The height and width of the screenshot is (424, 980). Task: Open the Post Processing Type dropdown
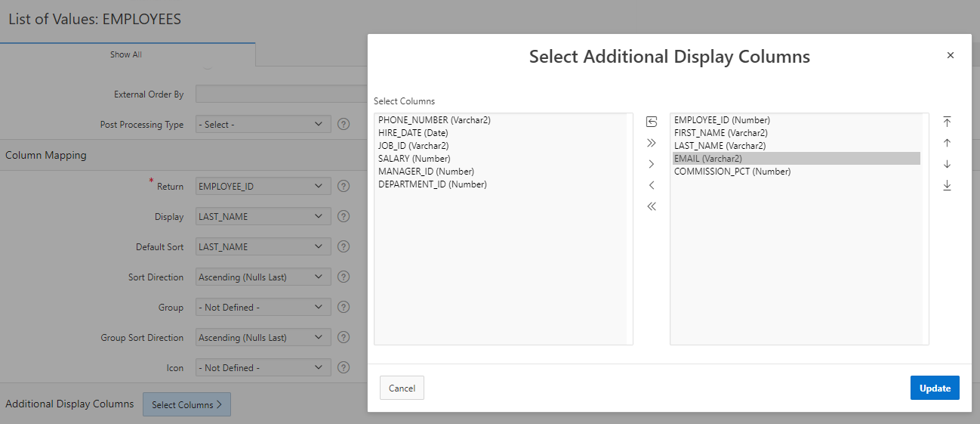tap(263, 124)
